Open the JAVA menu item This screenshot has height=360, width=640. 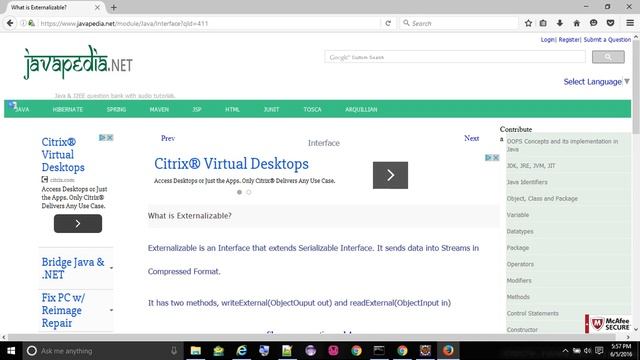(22, 109)
